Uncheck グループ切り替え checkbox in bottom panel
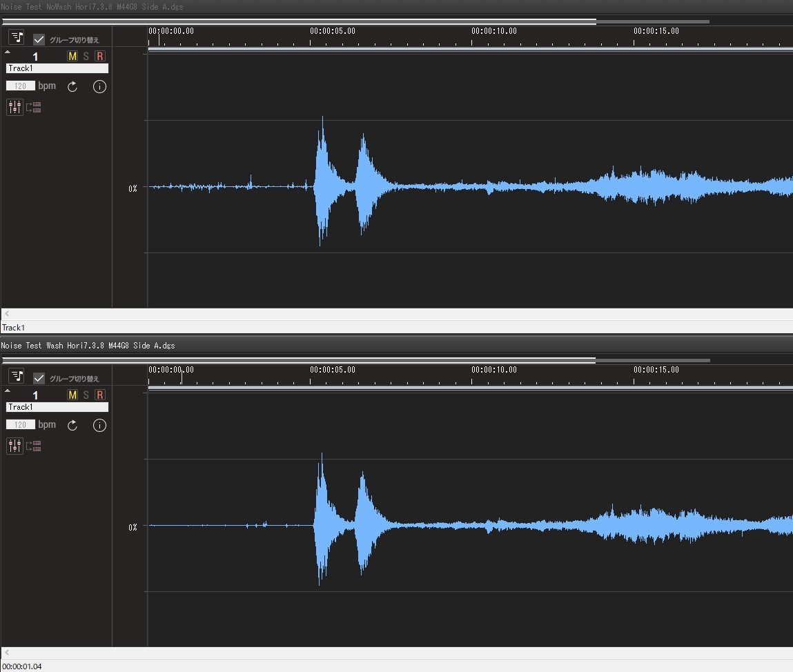The height and width of the screenshot is (672, 793). pos(39,378)
